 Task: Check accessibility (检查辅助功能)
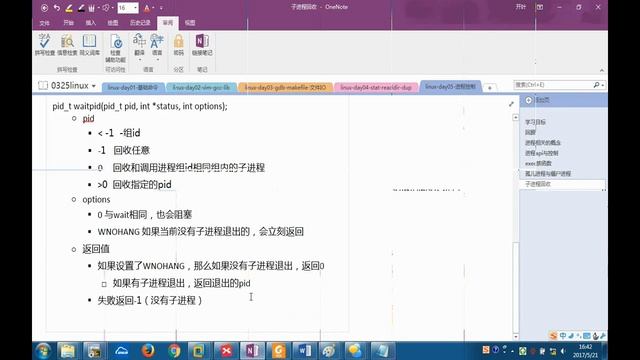point(116,48)
